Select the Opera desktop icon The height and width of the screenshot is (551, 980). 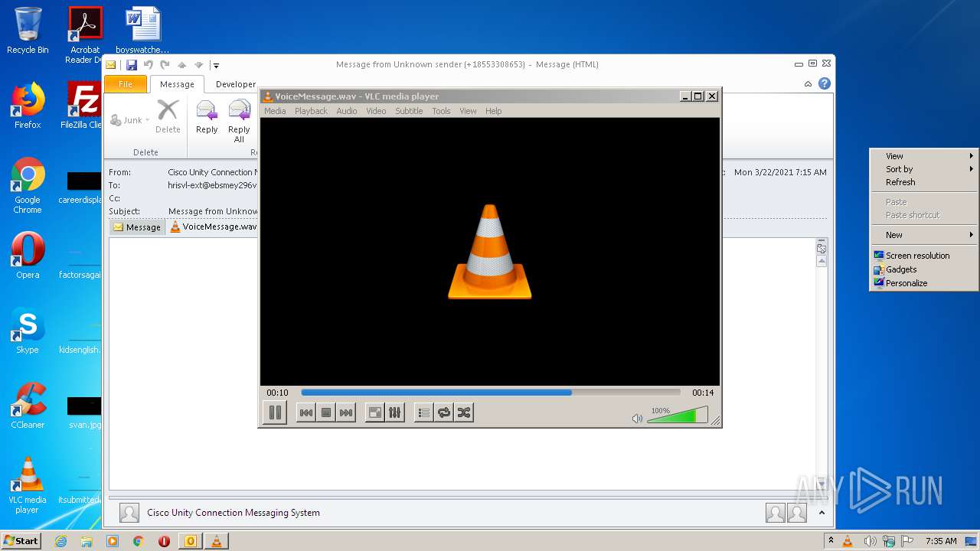click(28, 256)
